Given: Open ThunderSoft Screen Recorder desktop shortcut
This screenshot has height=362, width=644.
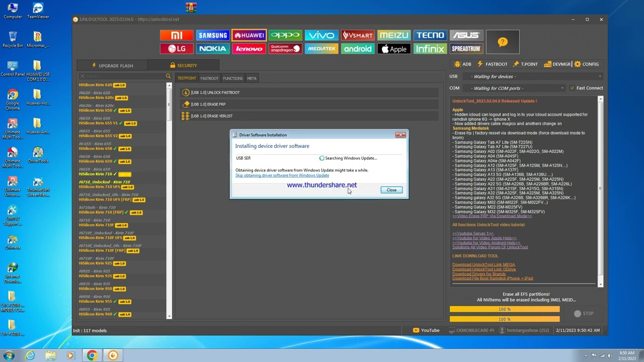Looking at the screenshot, I should [38, 187].
